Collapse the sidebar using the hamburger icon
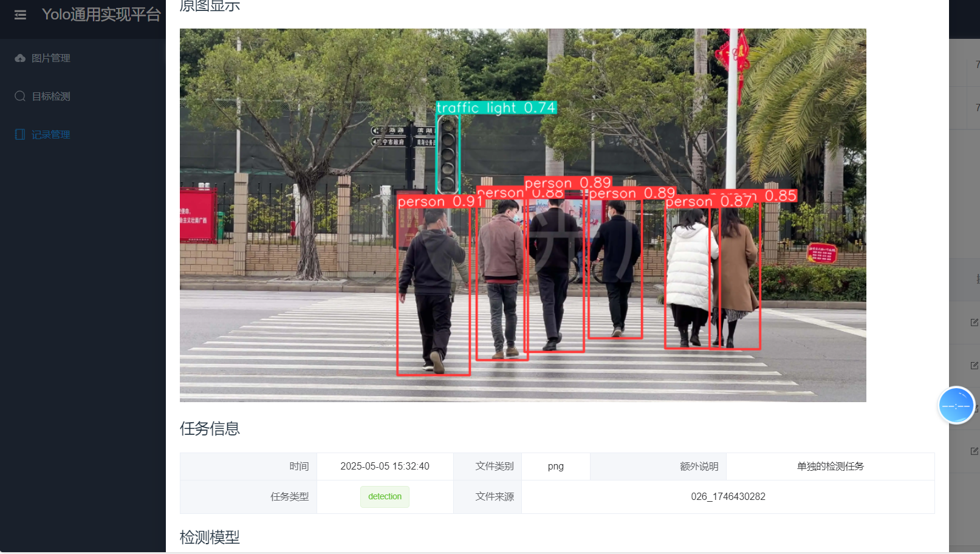980x554 pixels. pyautogui.click(x=20, y=15)
